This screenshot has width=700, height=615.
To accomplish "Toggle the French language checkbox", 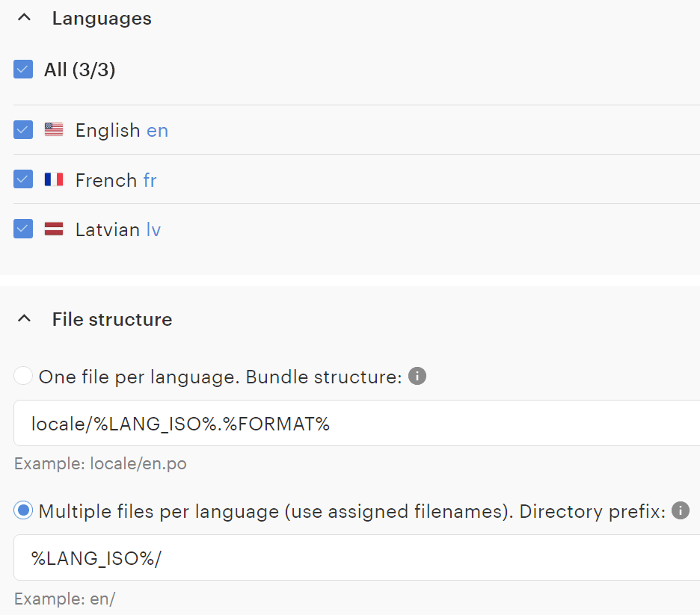I will tap(23, 180).
